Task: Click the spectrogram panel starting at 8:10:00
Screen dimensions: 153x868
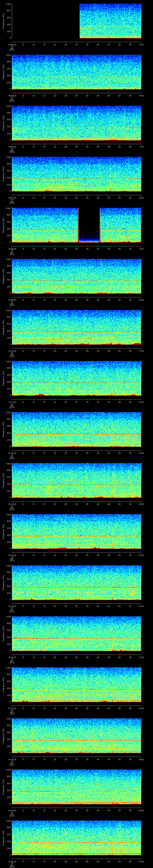Action: (x=77, y=327)
